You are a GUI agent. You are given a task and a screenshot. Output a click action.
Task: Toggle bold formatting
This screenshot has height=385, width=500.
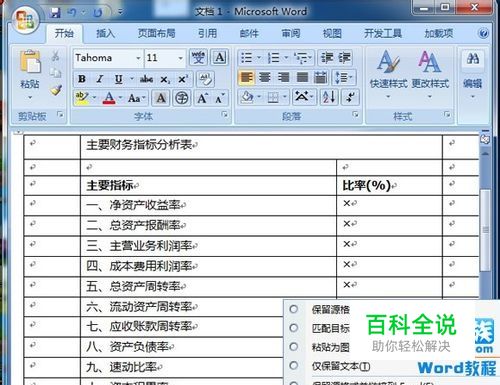tap(82, 79)
